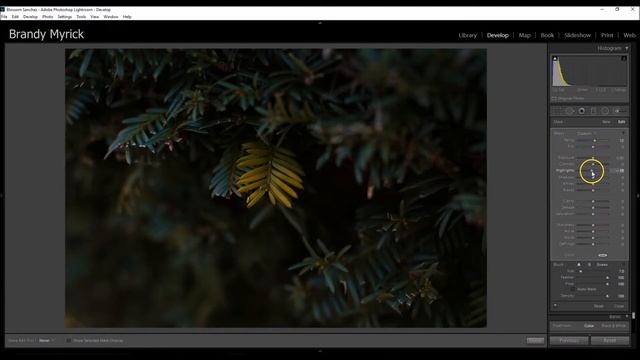Image resolution: width=640 pixels, height=360 pixels.
Task: Adjust the Temp slider
Action: 594,140
